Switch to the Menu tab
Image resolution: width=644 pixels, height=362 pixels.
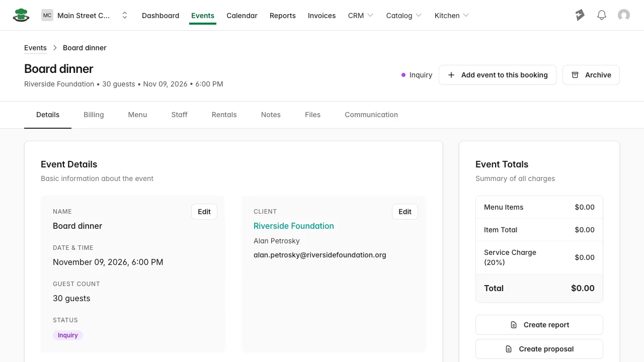pyautogui.click(x=137, y=115)
